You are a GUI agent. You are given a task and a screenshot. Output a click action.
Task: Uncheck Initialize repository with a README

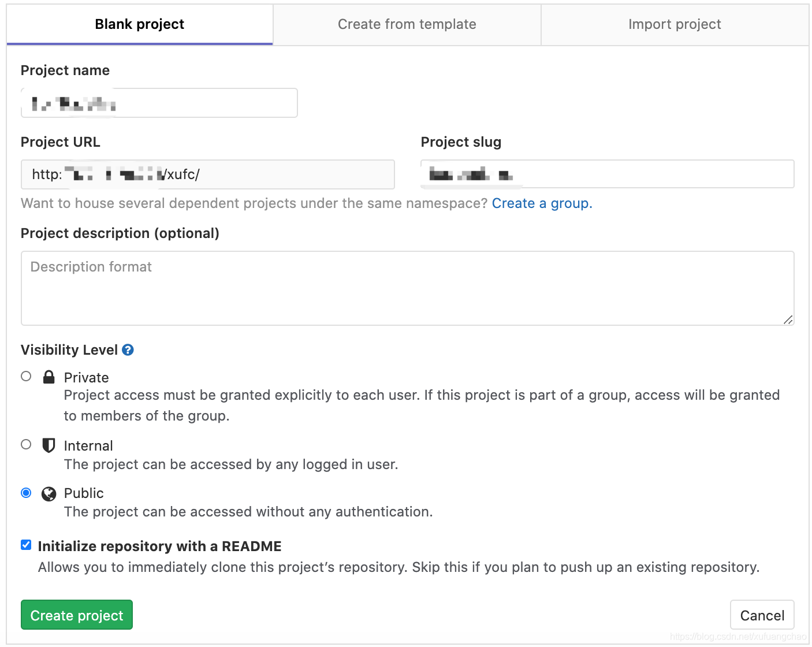[x=26, y=545]
